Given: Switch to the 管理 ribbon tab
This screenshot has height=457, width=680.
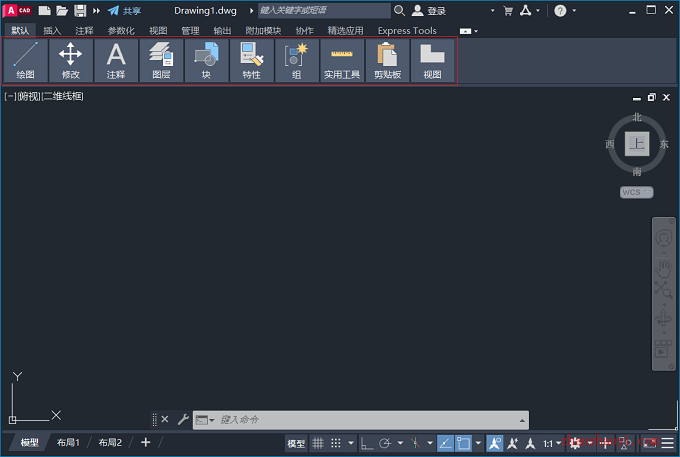Looking at the screenshot, I should [190, 31].
